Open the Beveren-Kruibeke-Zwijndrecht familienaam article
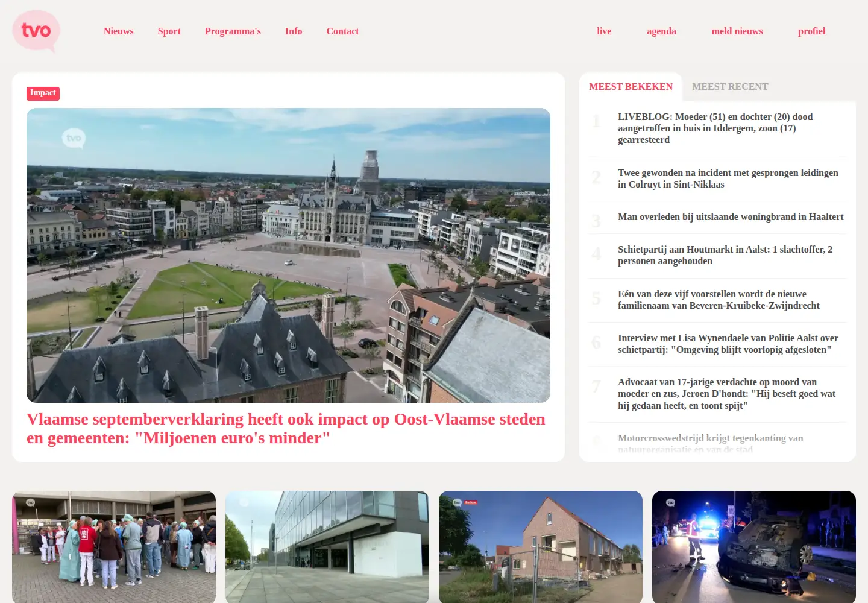The width and height of the screenshot is (868, 603). (x=717, y=300)
